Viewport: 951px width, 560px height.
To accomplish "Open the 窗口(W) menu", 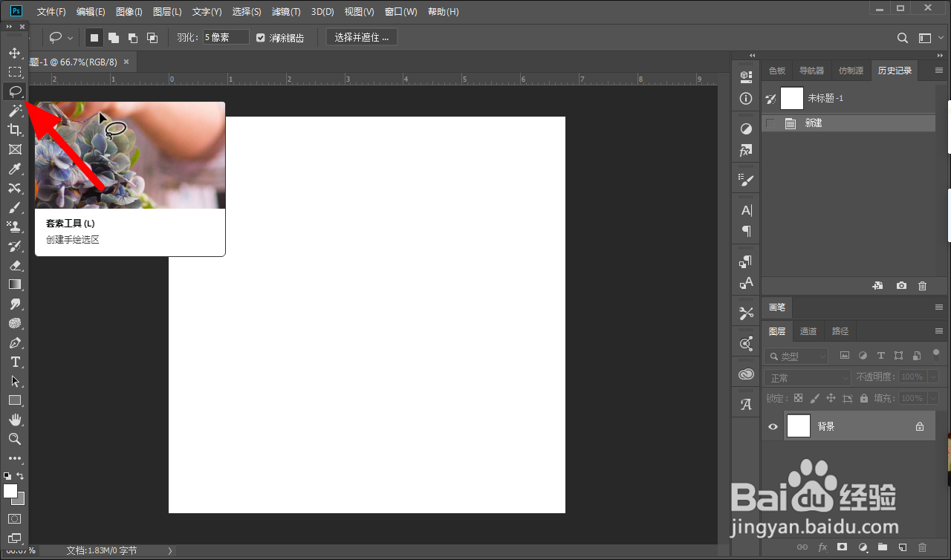I will (400, 12).
